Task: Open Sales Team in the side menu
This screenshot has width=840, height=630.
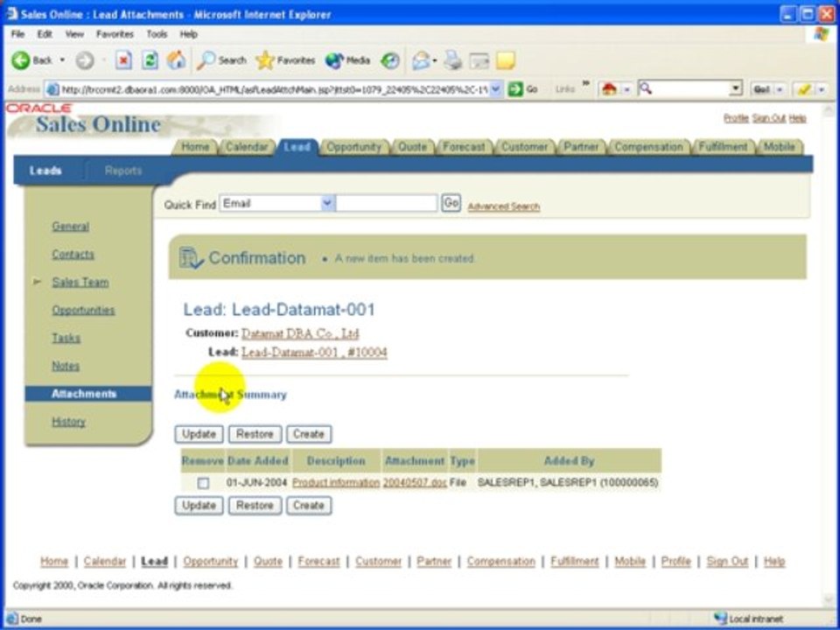Action: point(80,283)
